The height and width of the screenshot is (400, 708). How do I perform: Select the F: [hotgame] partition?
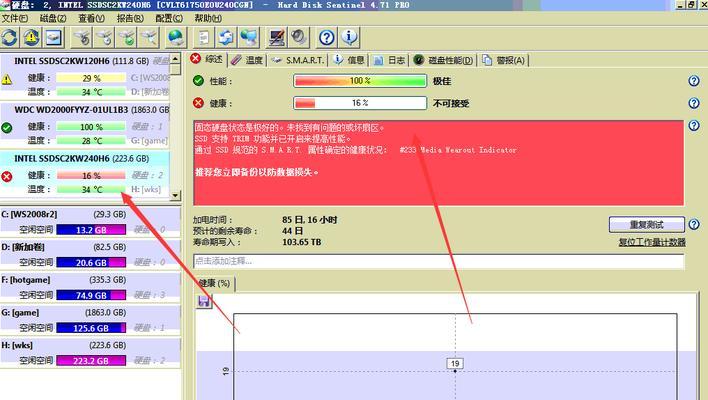90,287
